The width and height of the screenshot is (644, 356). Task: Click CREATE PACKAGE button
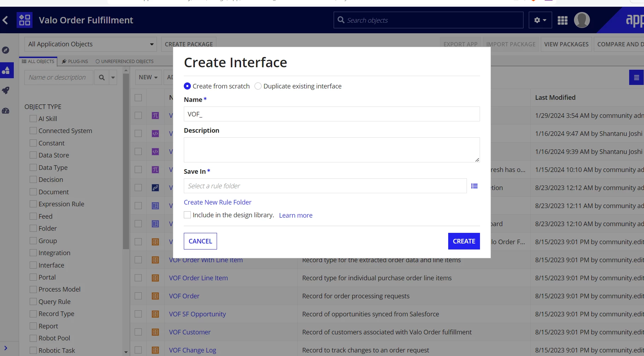[189, 44]
